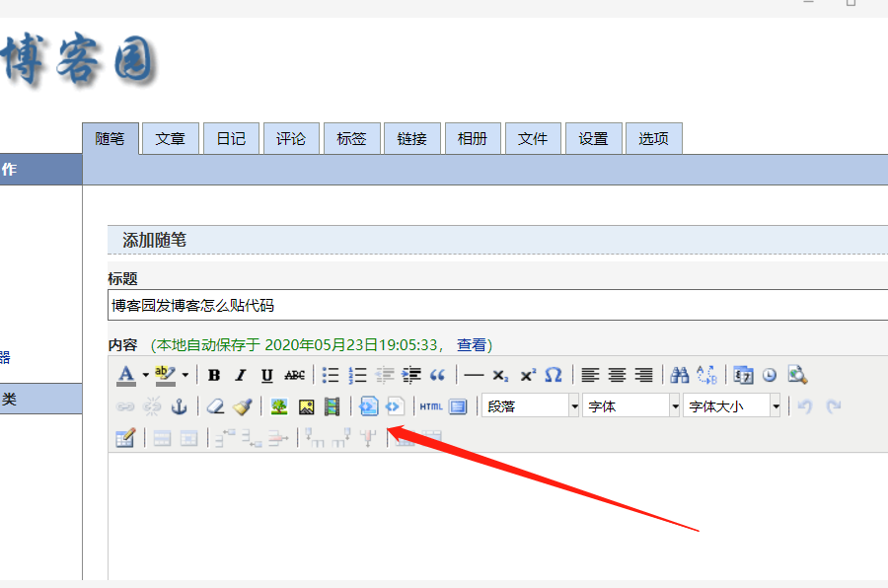Click the 标题 title input field
Viewport: 888px width, 588px height.
click(498, 305)
